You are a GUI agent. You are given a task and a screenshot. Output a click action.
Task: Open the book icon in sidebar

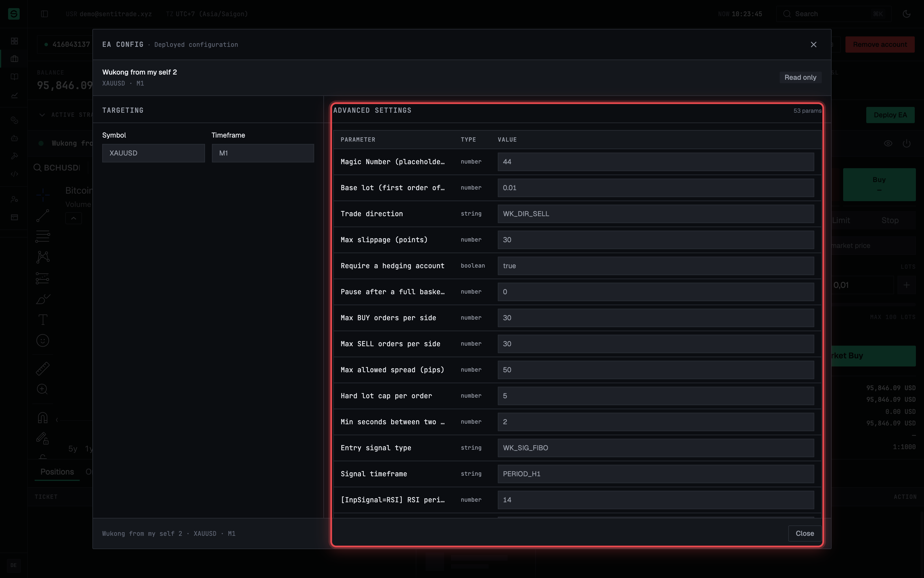(14, 77)
